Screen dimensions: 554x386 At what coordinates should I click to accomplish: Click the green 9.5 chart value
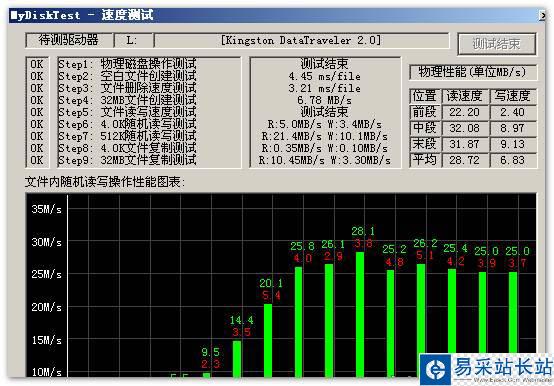[x=211, y=352]
